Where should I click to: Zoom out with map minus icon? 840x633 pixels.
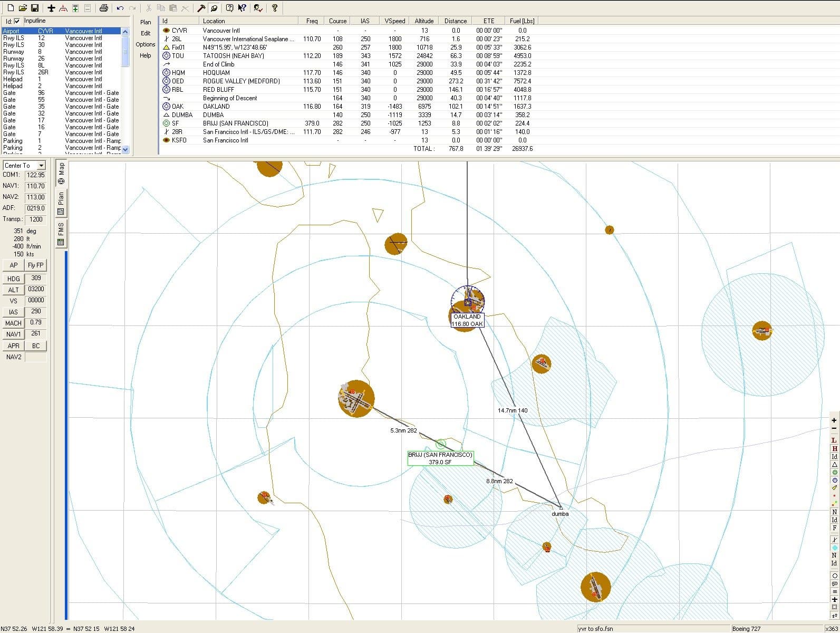tap(834, 428)
